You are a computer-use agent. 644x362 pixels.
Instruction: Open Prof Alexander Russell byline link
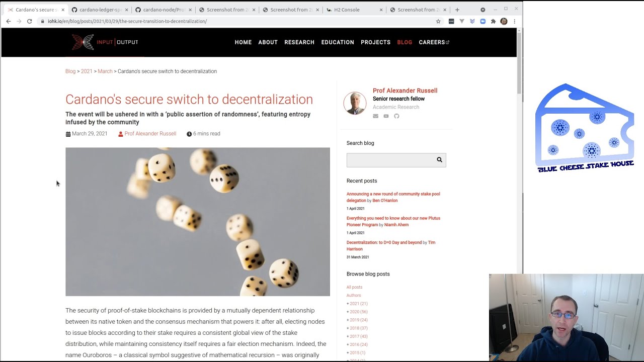[x=150, y=134]
